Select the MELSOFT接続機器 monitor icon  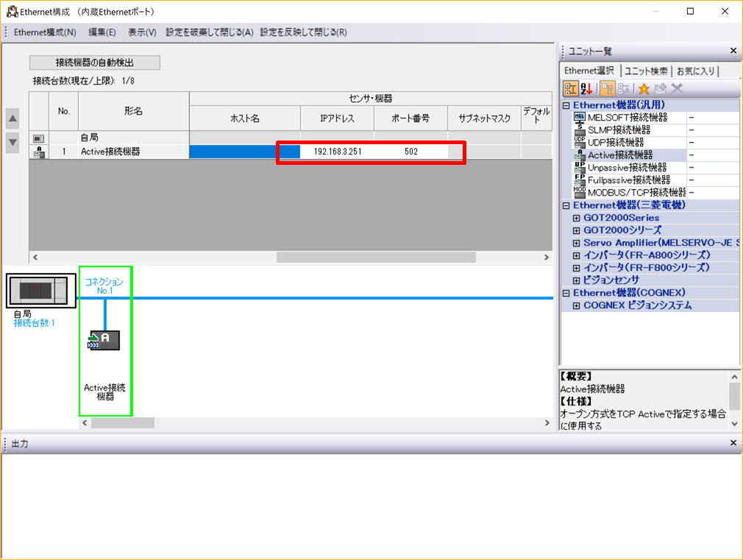(580, 117)
